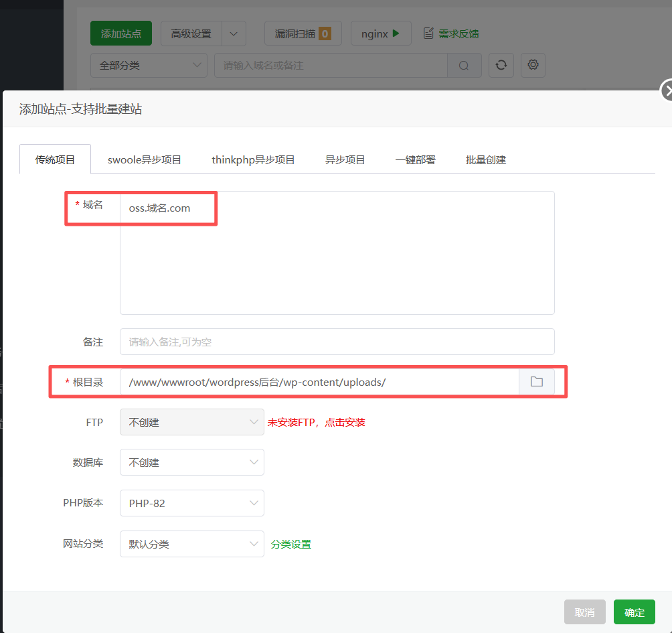Viewport: 672px width, 633px height.
Task: Click the green 确定 button
Action: 634,612
